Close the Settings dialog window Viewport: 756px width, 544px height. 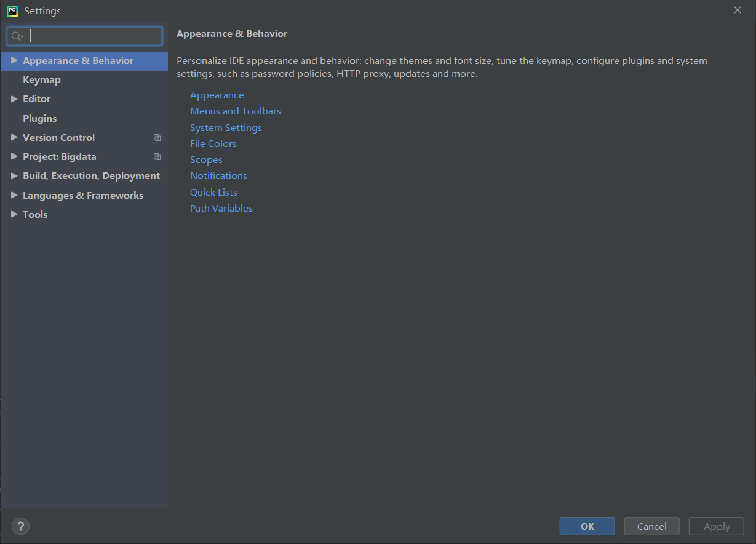tap(738, 10)
